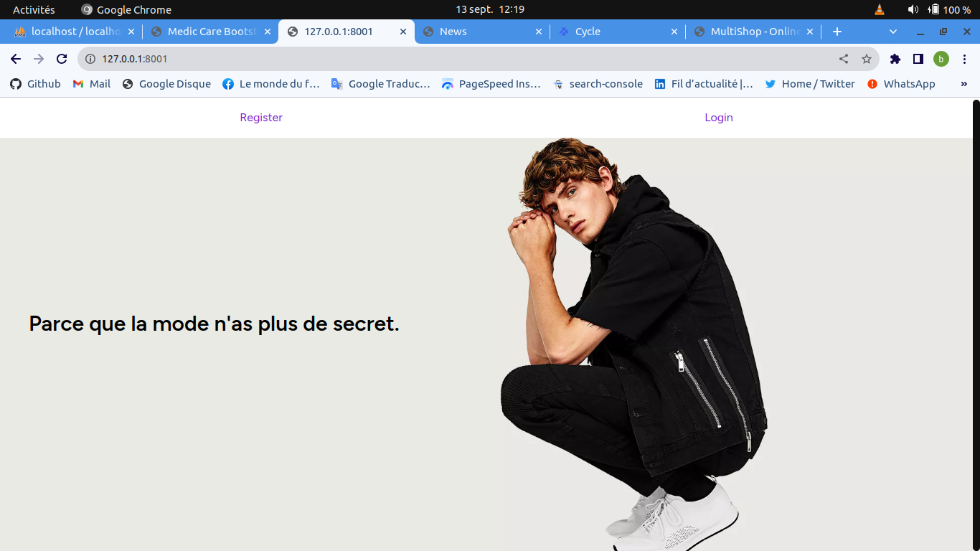This screenshot has height=551, width=980.
Task: Toggle the browser side panel icon
Action: pos(918,59)
